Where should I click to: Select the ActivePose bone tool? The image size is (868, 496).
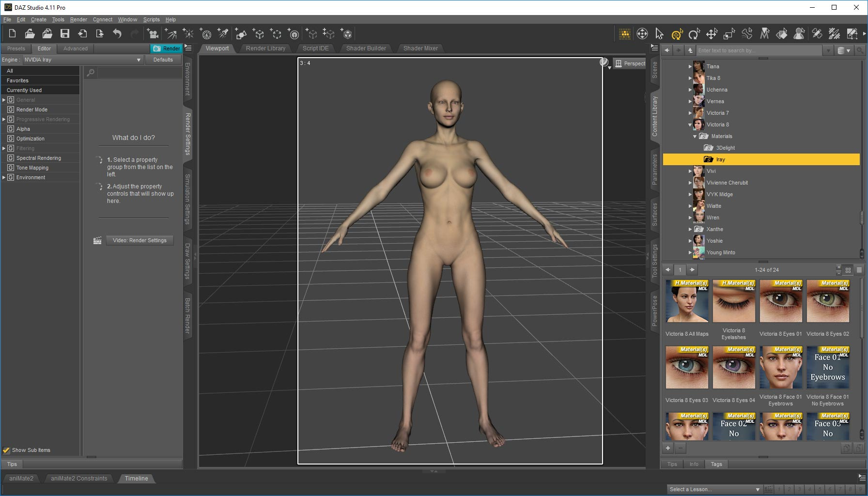coord(747,33)
